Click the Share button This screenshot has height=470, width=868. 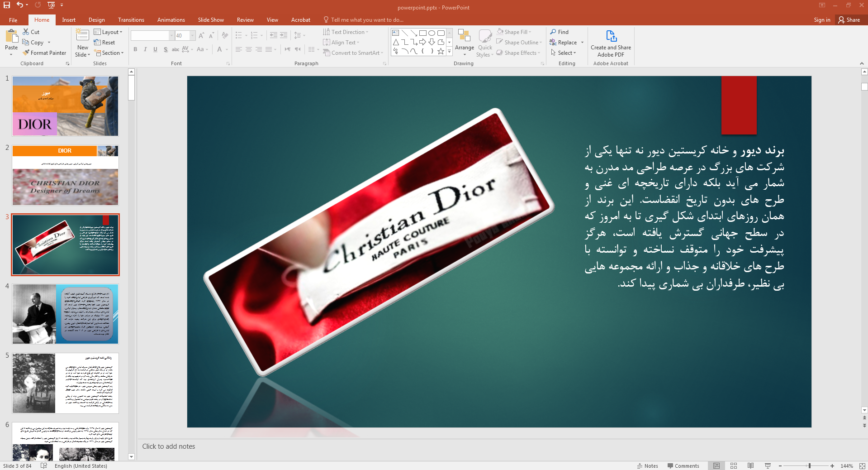(x=849, y=20)
